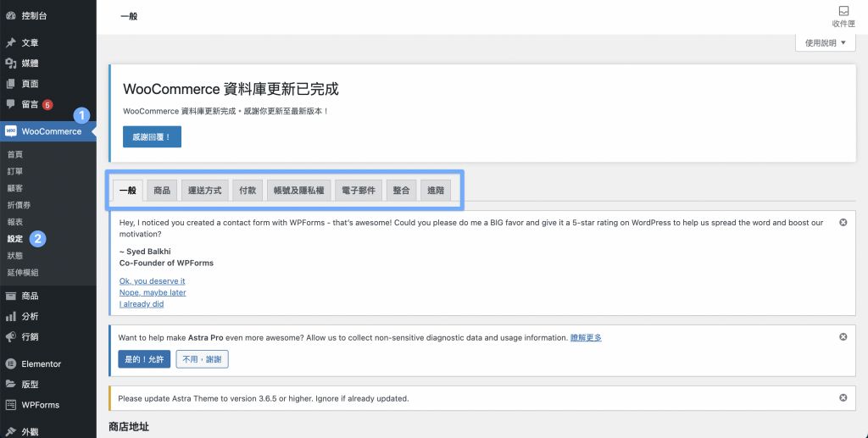Dismiss the Astra Pro diagnostic notice
The height and width of the screenshot is (438, 868).
point(843,337)
